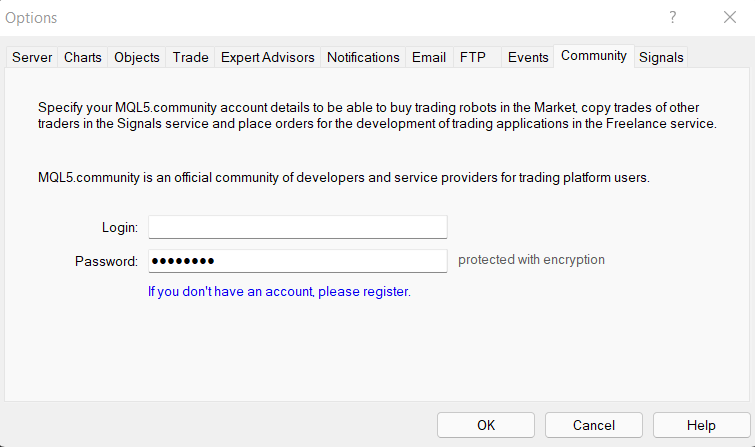Viewport: 755px width, 447px height.
Task: Click the MQL5 Login input field
Action: (x=297, y=227)
